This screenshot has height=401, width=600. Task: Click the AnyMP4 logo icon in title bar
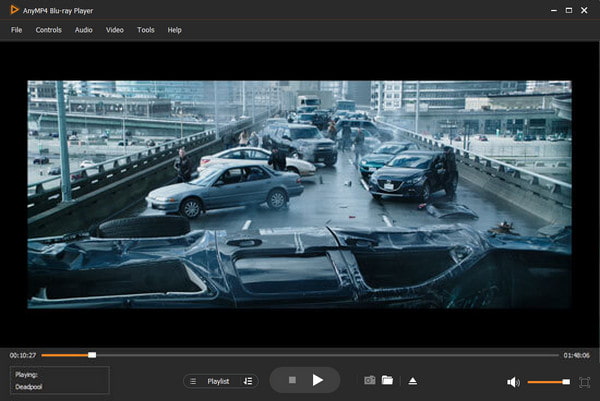click(x=14, y=10)
